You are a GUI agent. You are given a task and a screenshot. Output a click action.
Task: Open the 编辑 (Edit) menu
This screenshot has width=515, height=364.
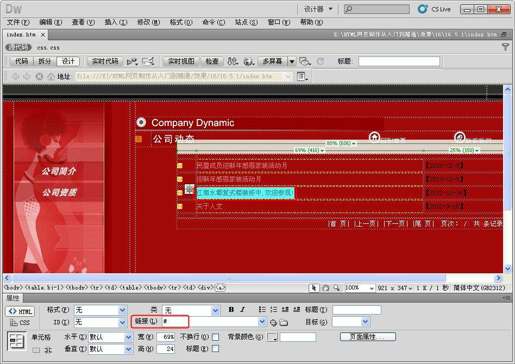click(50, 22)
